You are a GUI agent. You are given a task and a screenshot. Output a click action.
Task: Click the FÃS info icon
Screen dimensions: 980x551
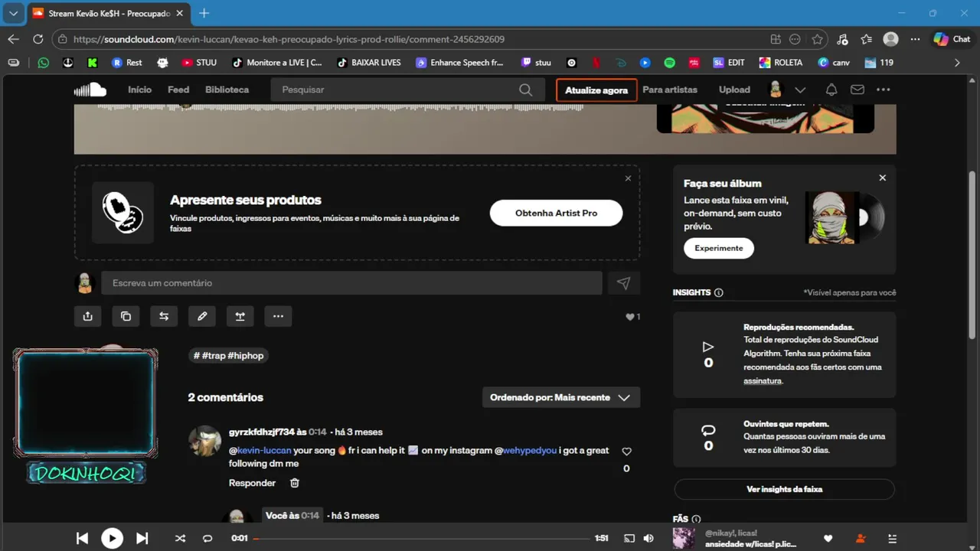point(696,519)
